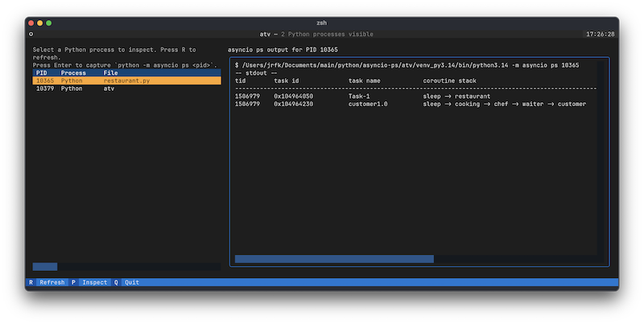Screen dimensions: 644x324
Task: Click Quit in the footer bar
Action: point(131,282)
